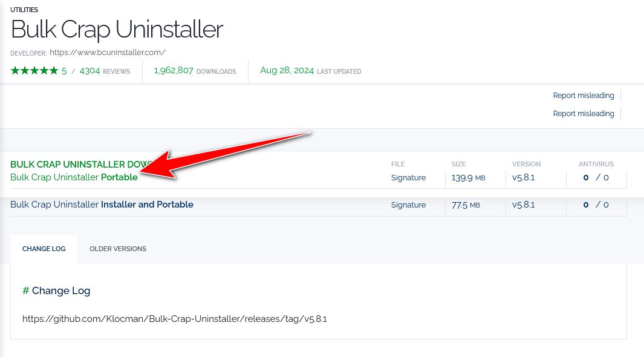644x357 pixels.
Task: Download the Installer and Portable package
Action: click(102, 205)
